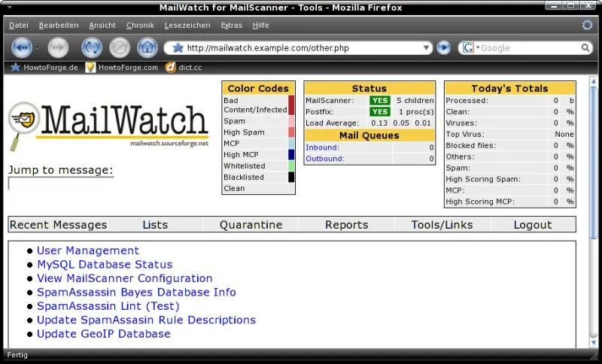Open View MailScanner Configuration link
This screenshot has height=364, width=602.
[125, 278]
